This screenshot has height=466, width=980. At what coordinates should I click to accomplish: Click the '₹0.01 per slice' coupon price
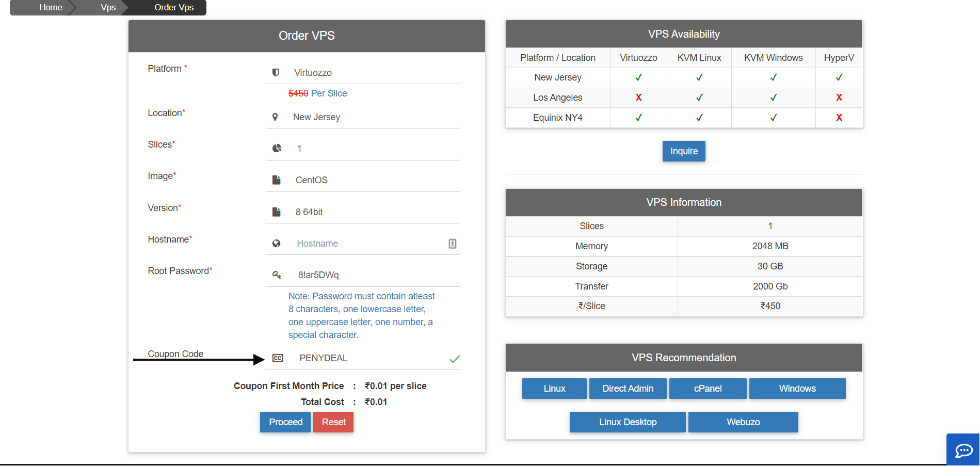point(395,386)
